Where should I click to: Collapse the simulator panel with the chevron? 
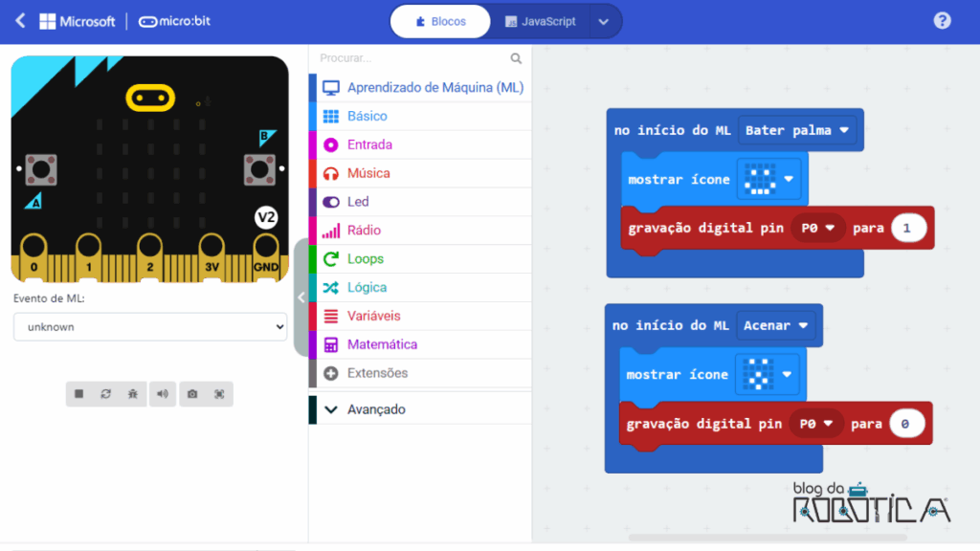click(x=301, y=298)
